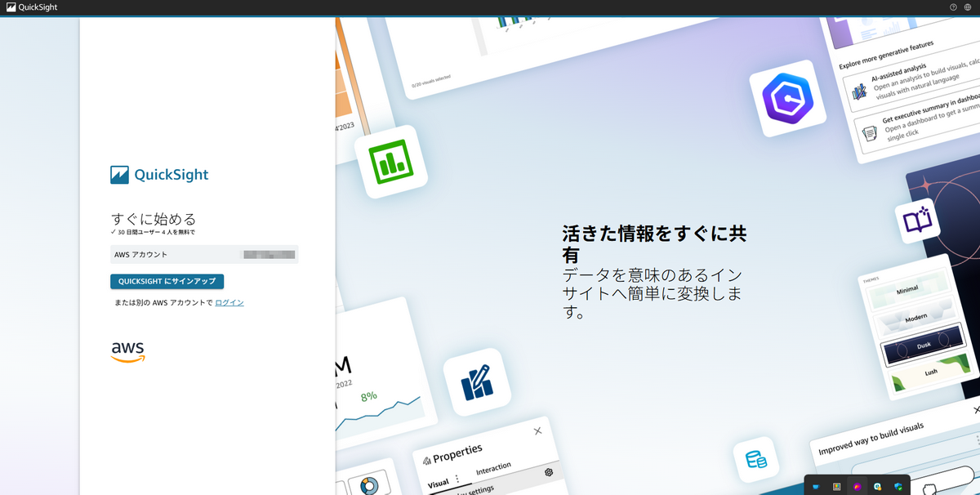
Task: Open the help question mark icon
Action: tap(953, 7)
